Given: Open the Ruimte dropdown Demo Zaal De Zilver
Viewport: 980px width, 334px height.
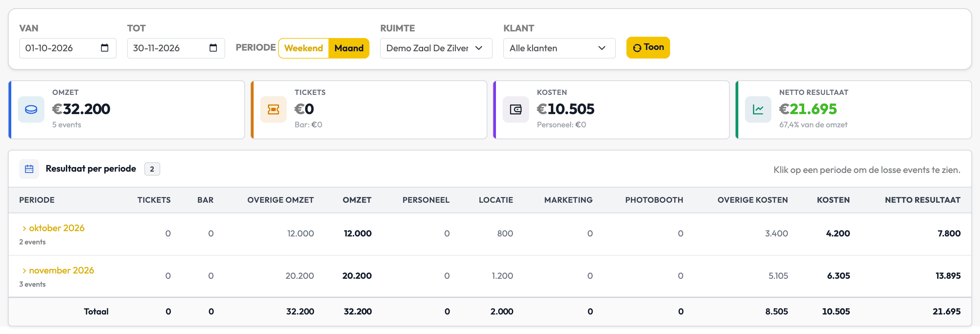Looking at the screenshot, I should pyautogui.click(x=436, y=48).
